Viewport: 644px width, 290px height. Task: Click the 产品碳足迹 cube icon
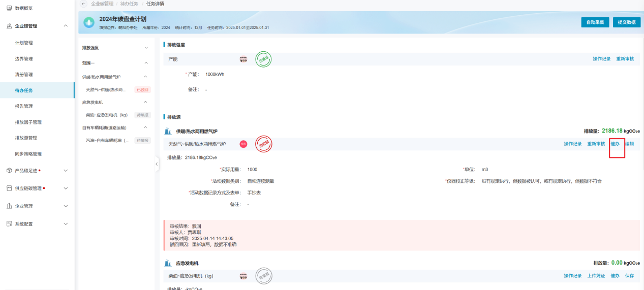click(9, 171)
